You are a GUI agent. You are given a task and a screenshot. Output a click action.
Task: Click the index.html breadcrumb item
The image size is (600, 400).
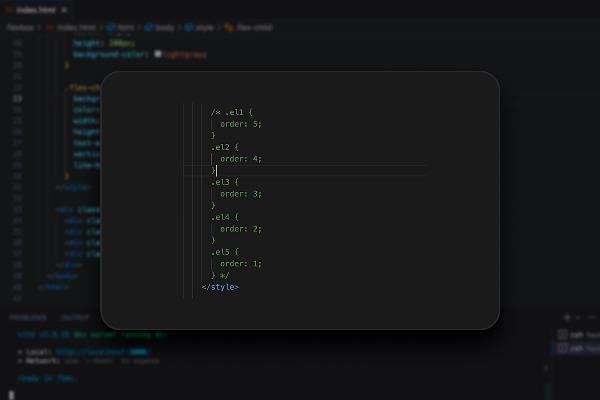click(71, 28)
